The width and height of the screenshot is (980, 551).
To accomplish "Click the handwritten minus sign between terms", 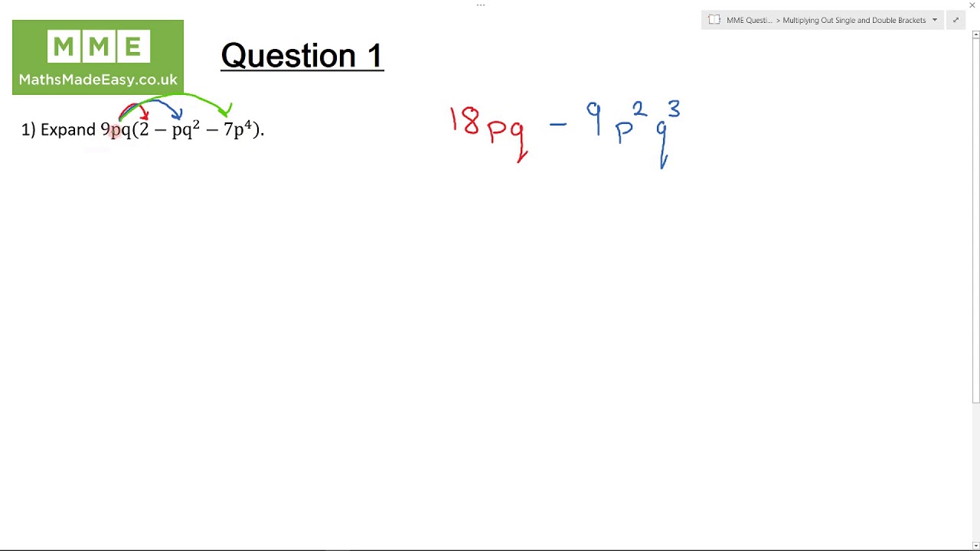I will tap(558, 124).
